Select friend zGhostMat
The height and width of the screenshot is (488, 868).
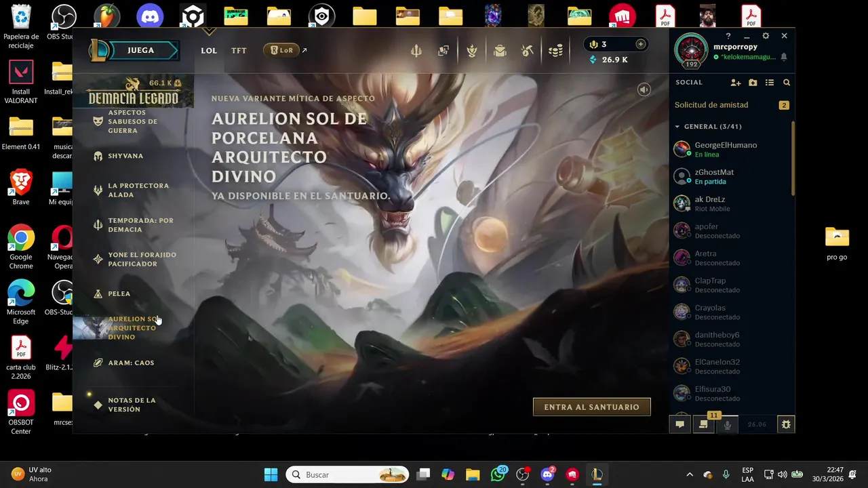point(731,176)
